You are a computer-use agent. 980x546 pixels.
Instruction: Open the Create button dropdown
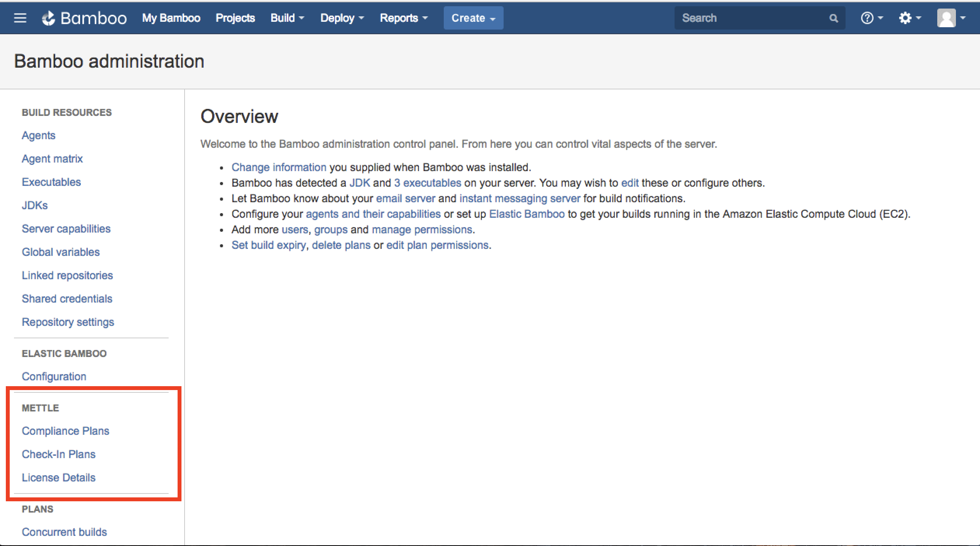click(473, 18)
